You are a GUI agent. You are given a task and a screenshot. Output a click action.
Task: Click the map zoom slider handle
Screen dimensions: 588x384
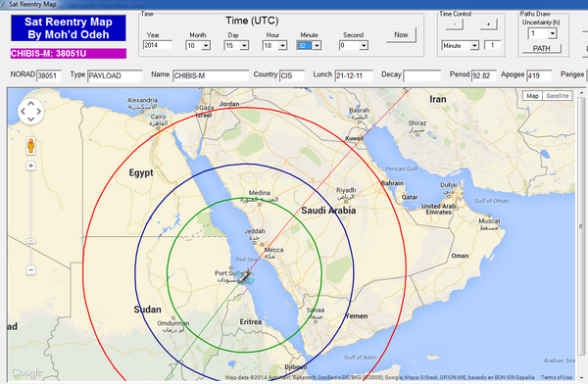pyautogui.click(x=30, y=241)
